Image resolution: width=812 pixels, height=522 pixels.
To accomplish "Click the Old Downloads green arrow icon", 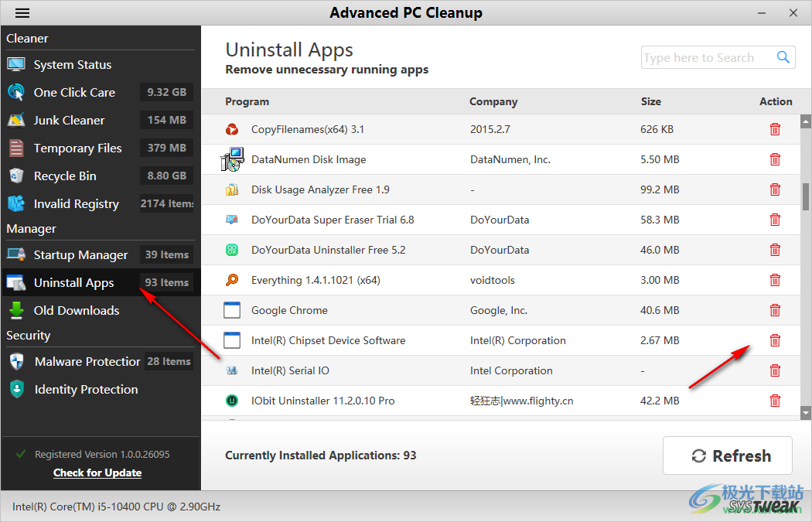I will tap(16, 310).
